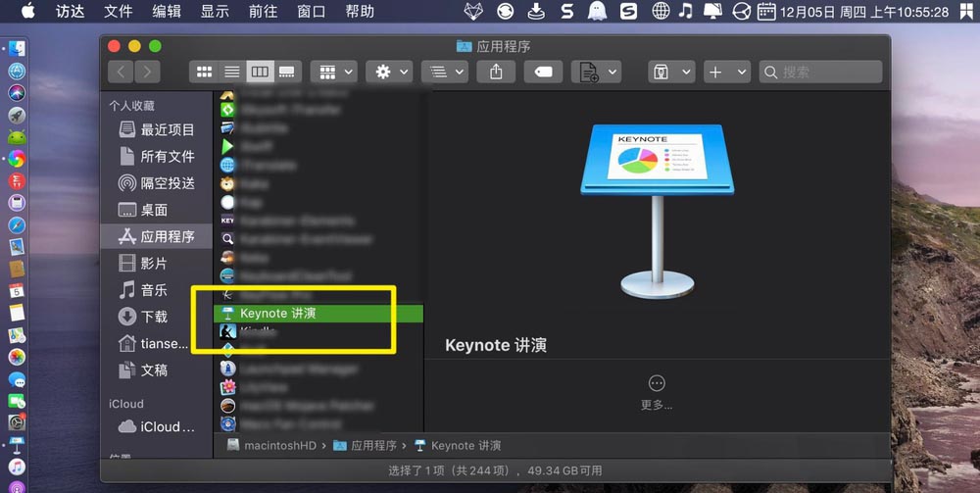Open Siri from the dock
The image size is (980, 493).
coord(17,92)
